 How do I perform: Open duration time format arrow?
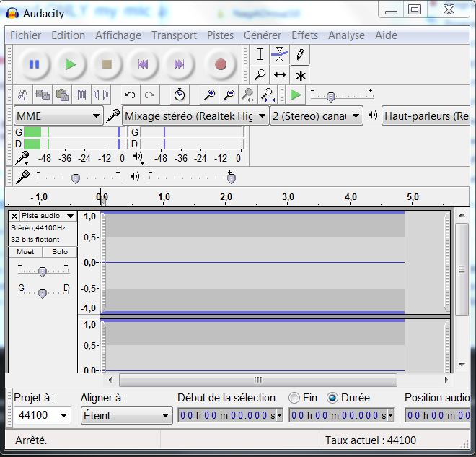click(x=391, y=415)
